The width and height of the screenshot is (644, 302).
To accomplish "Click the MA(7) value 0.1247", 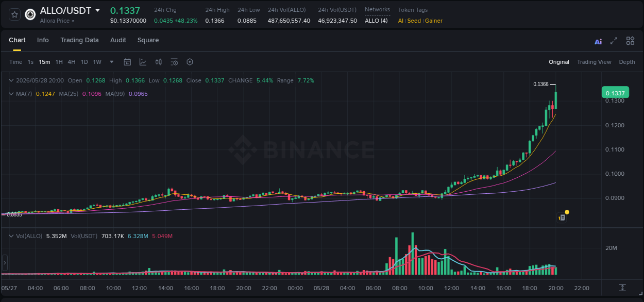I will [45, 94].
